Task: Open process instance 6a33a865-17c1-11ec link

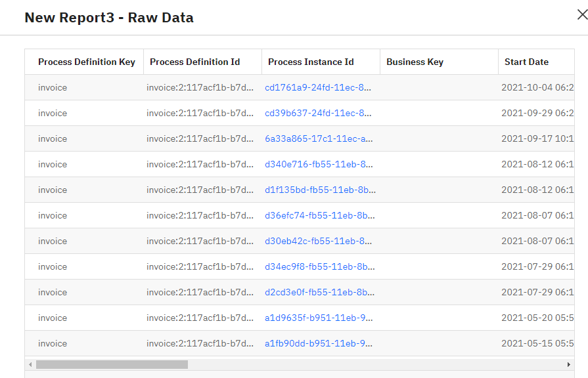Action: click(x=319, y=138)
